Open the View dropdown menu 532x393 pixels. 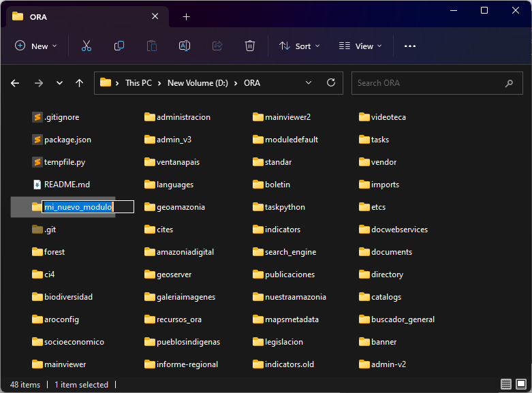coord(360,46)
